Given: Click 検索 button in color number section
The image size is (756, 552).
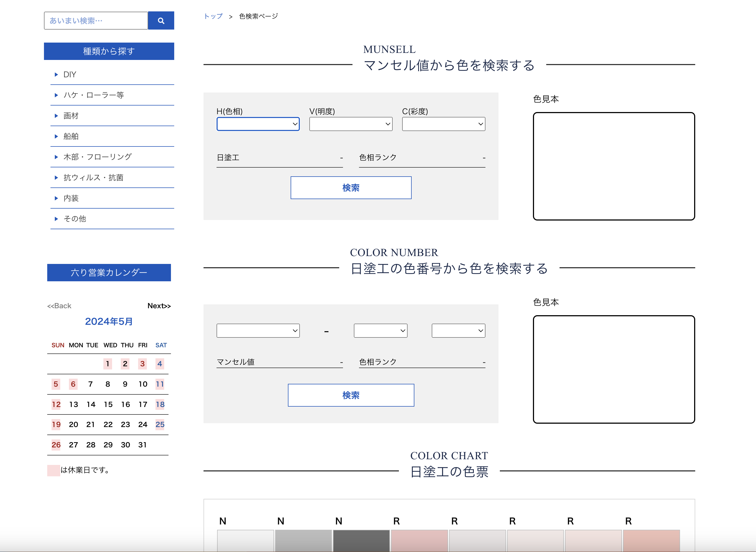Looking at the screenshot, I should coord(351,395).
